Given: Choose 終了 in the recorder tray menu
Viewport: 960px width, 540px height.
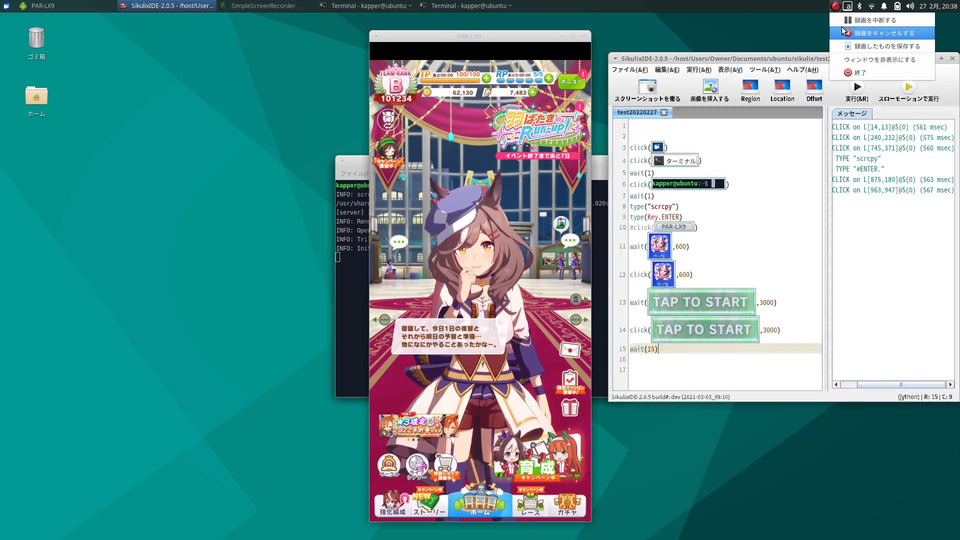Looking at the screenshot, I should point(882,72).
